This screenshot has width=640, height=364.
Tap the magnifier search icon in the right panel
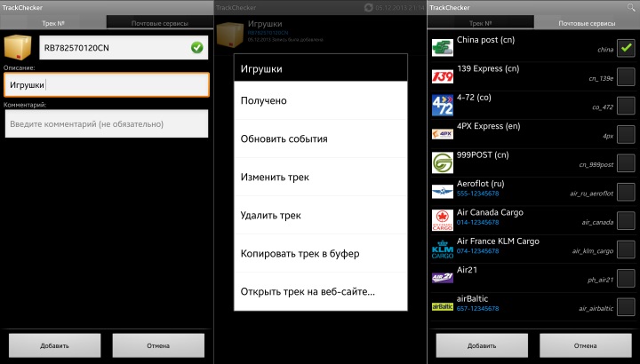coord(630,7)
